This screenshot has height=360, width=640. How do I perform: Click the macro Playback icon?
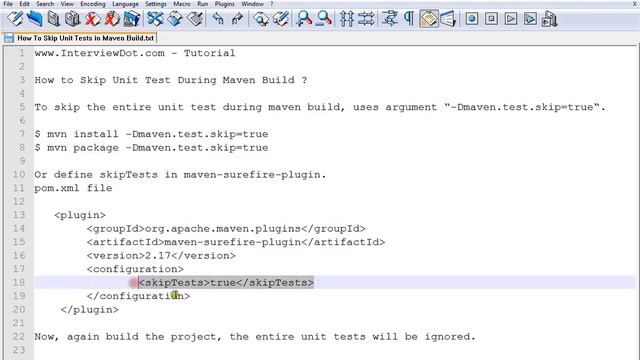coord(511,19)
